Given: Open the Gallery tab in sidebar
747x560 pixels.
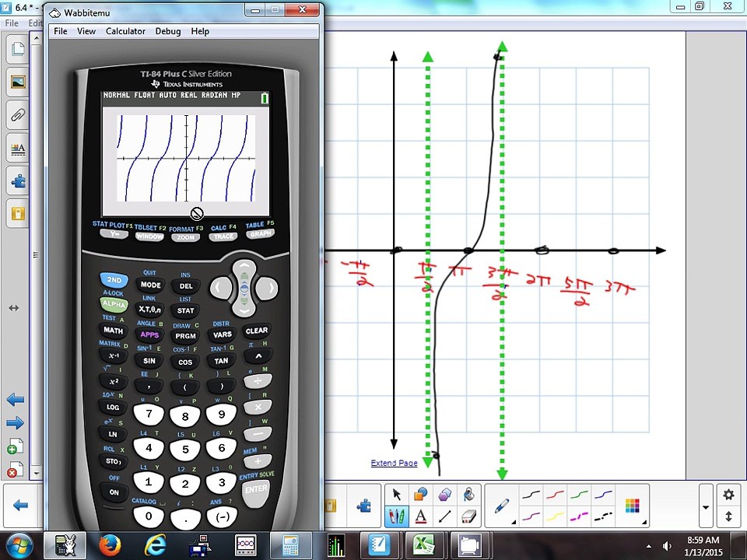Looking at the screenshot, I should coord(18,82).
